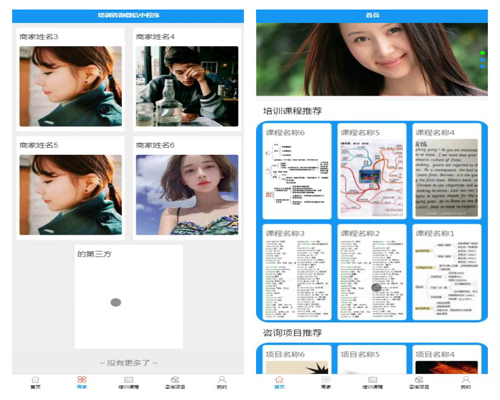
Task: Open the 课程名称6 course card
Action: click(x=297, y=171)
